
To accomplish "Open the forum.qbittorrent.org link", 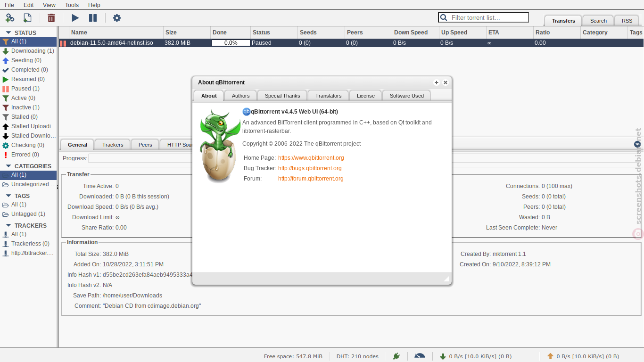I will 311,179.
